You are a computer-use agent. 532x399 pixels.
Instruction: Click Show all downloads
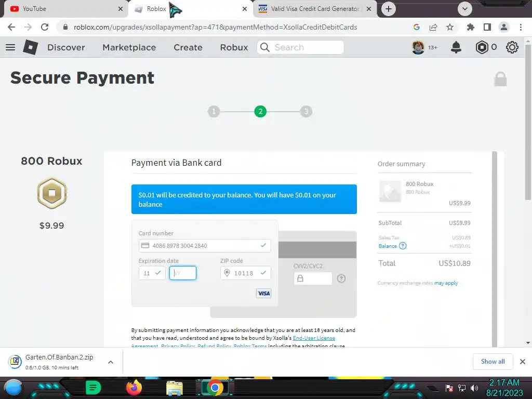coord(493,362)
